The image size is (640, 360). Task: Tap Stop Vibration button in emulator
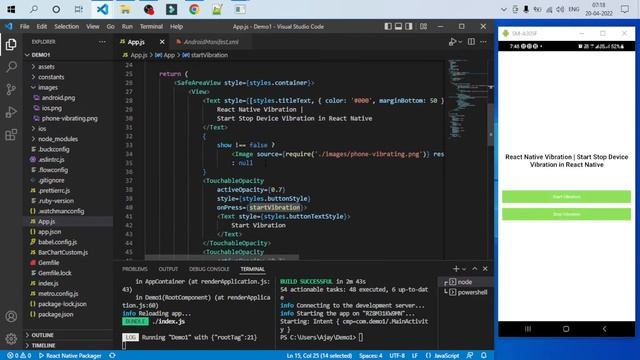(x=566, y=214)
